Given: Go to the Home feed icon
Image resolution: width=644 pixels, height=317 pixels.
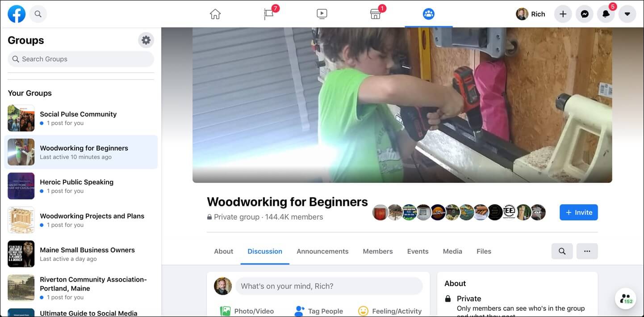Looking at the screenshot, I should pyautogui.click(x=215, y=14).
